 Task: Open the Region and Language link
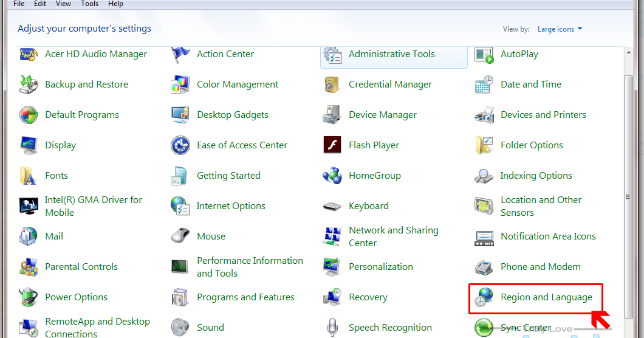coord(546,297)
